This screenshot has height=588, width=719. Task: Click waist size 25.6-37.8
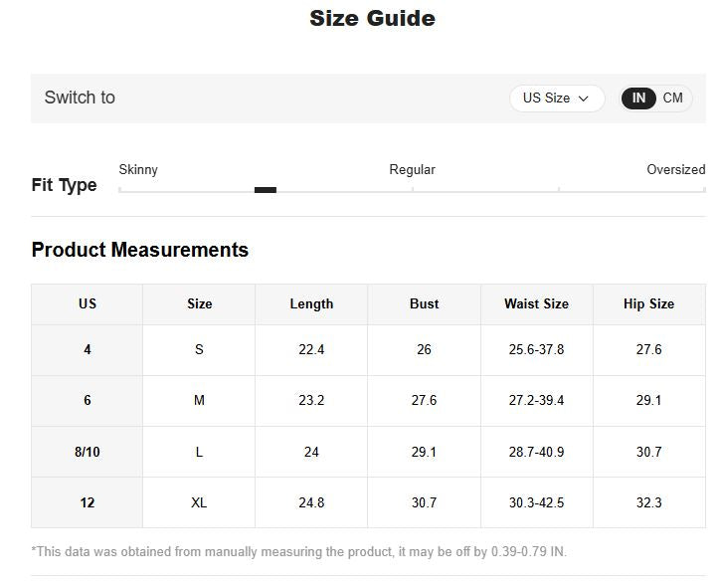536,350
